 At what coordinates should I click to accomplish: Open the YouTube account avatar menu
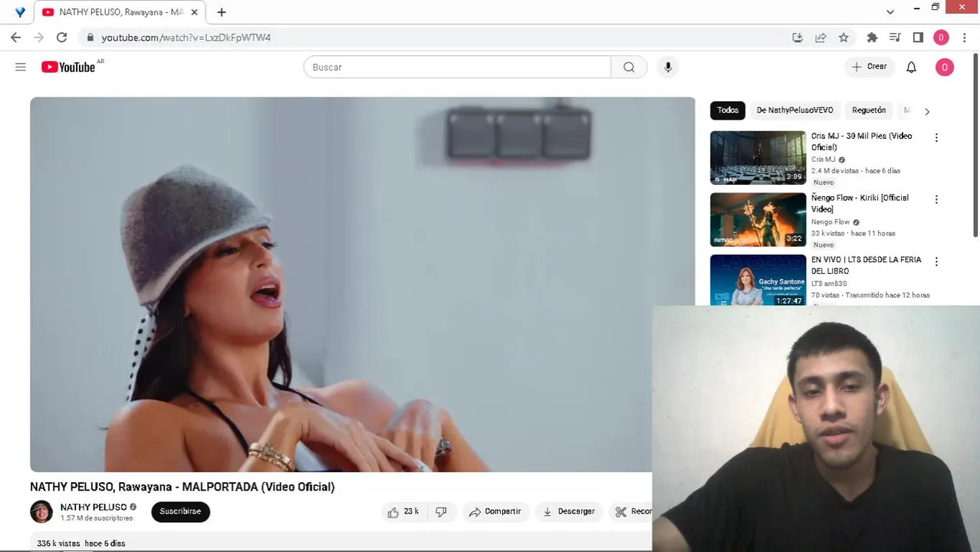tap(944, 67)
